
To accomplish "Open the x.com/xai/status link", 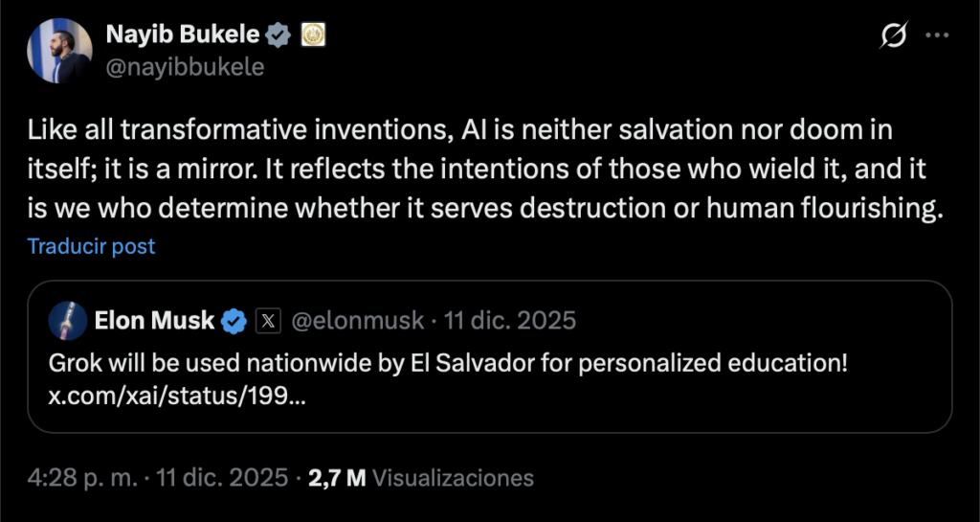I will [x=177, y=397].
